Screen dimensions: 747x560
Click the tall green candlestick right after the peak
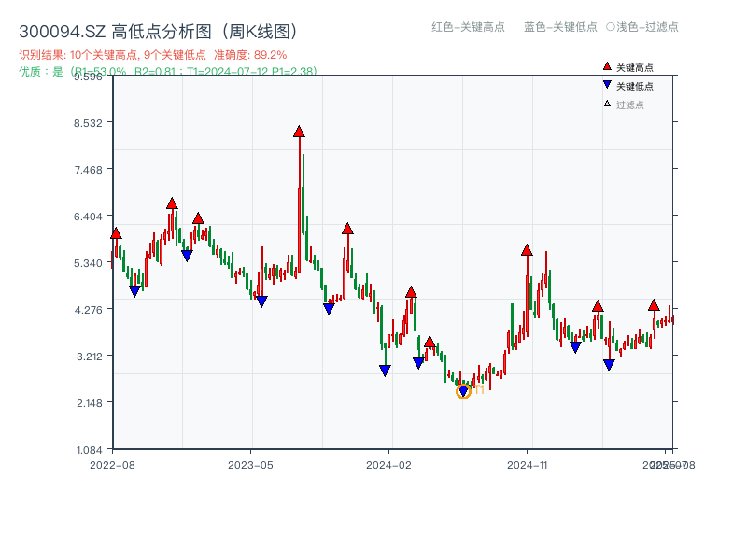(x=303, y=194)
